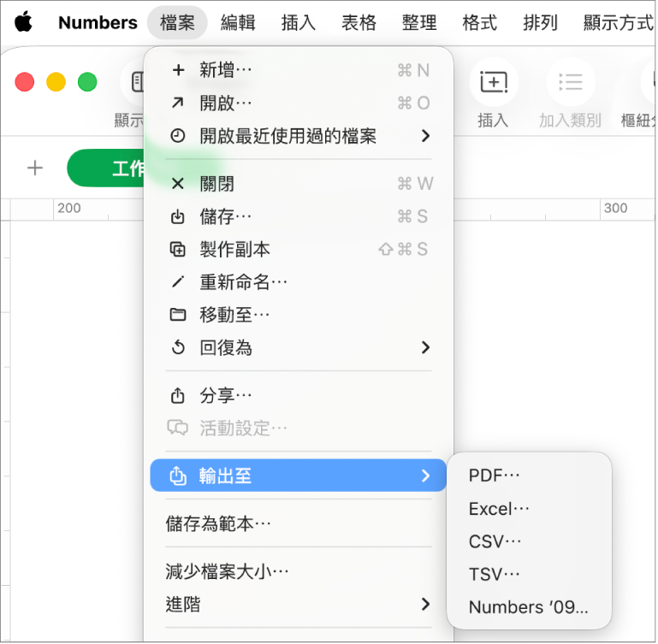The width and height of the screenshot is (658, 644).
Task: Choose 儲存為範本… menu item
Action: click(299, 523)
